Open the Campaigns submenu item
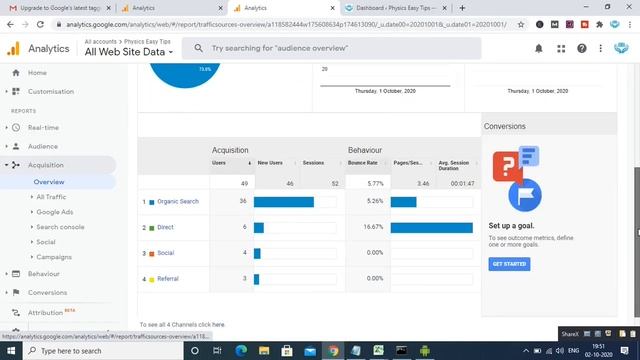 point(54,257)
